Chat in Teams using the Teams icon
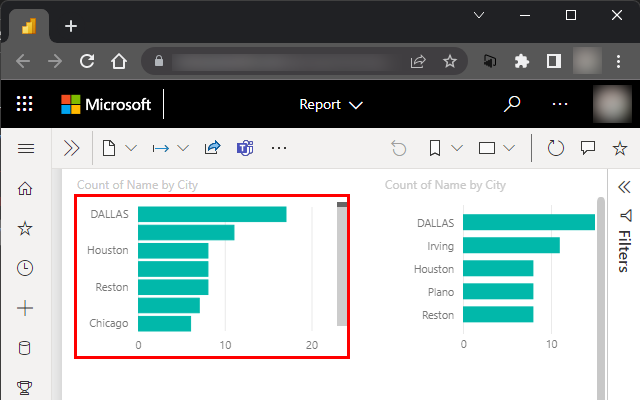The image size is (640, 400). (x=245, y=148)
